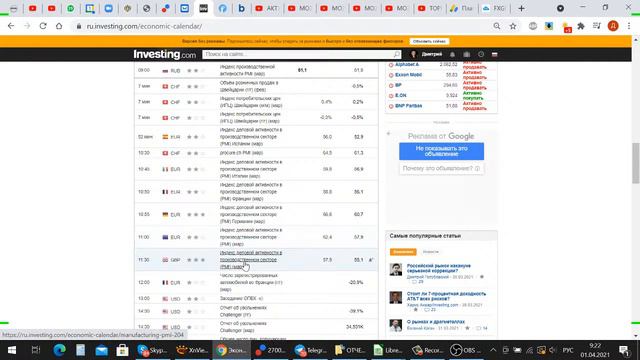Open notifications bell in Investing header
The width and height of the screenshot is (640, 360).
[x=452, y=54]
